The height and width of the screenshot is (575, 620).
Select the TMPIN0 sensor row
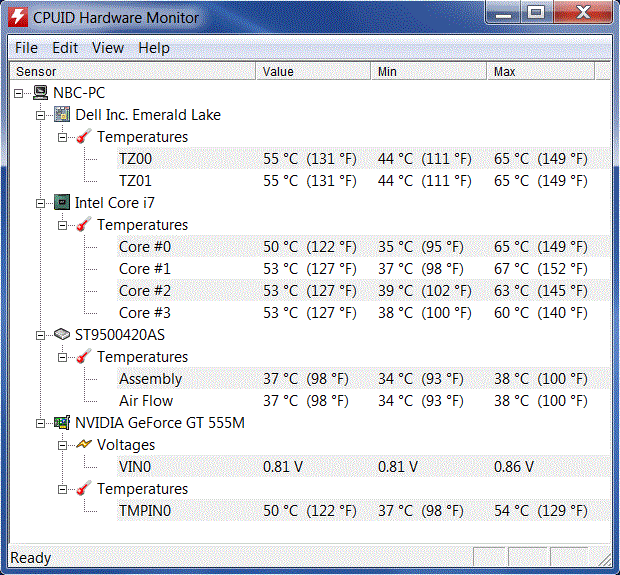tap(363, 511)
